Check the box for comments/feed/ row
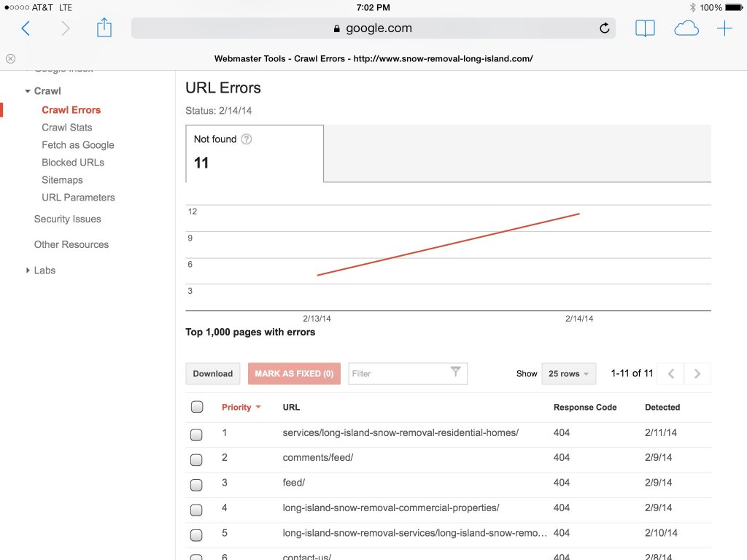Image resolution: width=747 pixels, height=560 pixels. click(x=196, y=459)
